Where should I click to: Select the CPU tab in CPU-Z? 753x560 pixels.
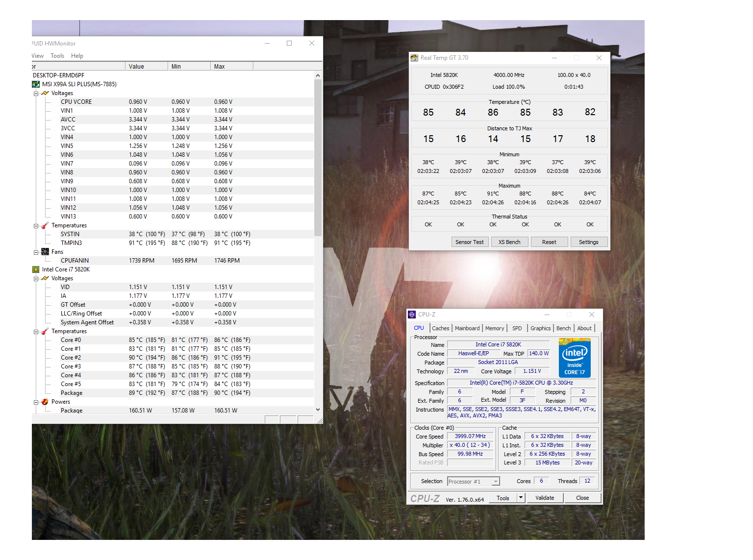(x=419, y=328)
